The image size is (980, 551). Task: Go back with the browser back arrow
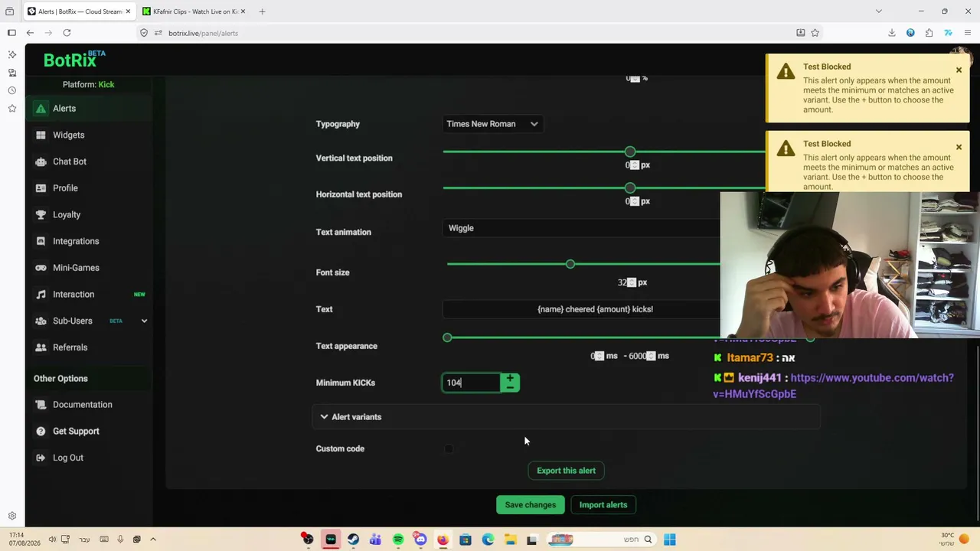click(x=30, y=33)
